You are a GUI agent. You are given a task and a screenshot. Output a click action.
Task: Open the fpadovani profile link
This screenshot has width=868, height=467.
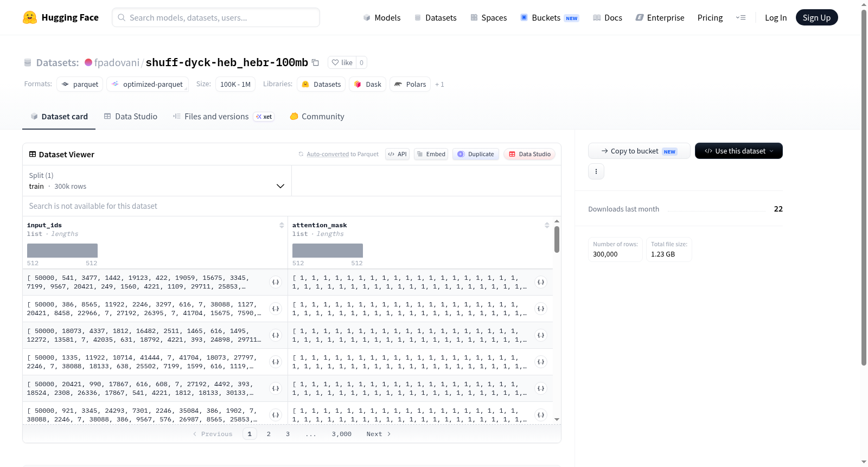pyautogui.click(x=117, y=62)
